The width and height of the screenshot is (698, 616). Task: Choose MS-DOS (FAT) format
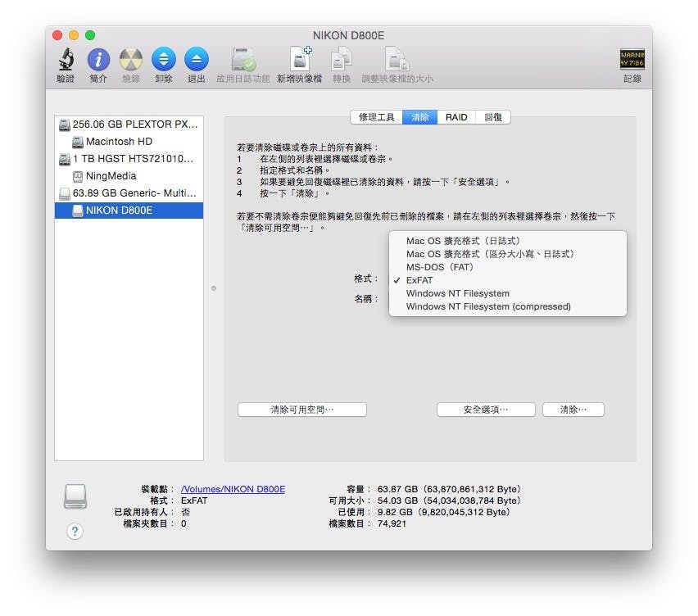[507, 267]
